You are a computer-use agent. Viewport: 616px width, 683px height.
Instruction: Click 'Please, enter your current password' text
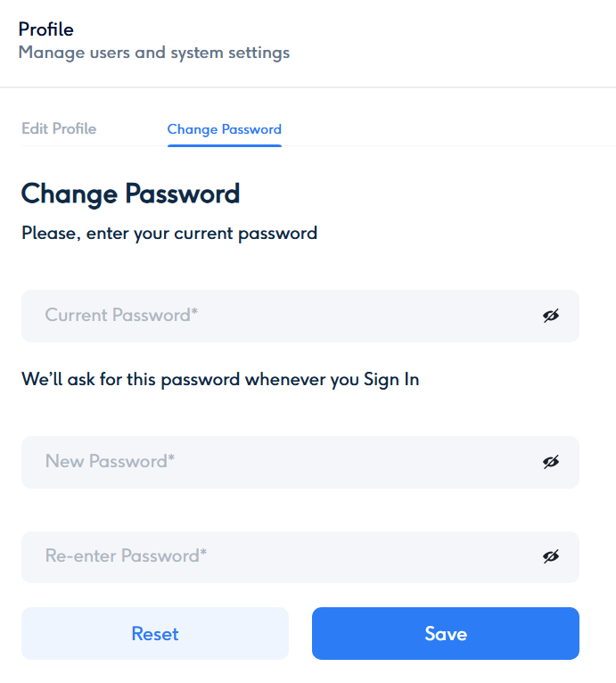click(x=169, y=234)
